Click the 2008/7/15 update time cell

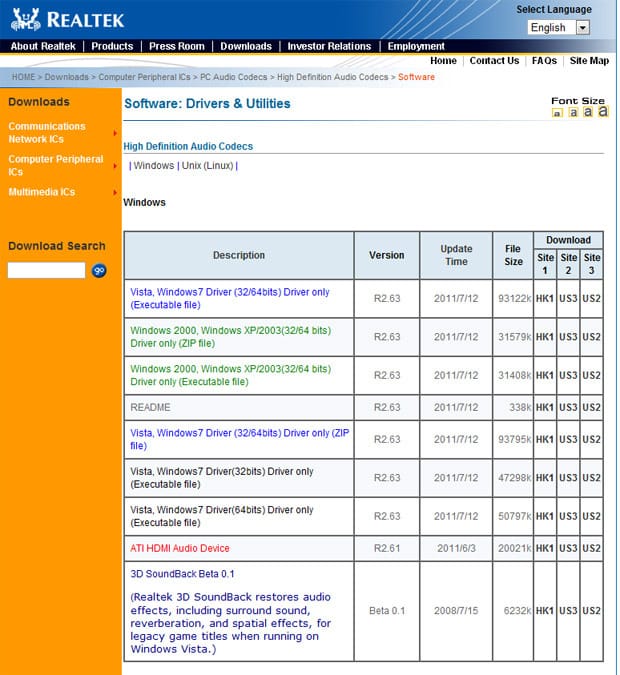[456, 610]
